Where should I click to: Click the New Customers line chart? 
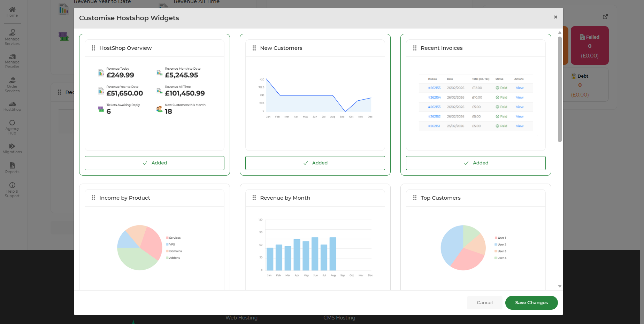click(x=315, y=98)
